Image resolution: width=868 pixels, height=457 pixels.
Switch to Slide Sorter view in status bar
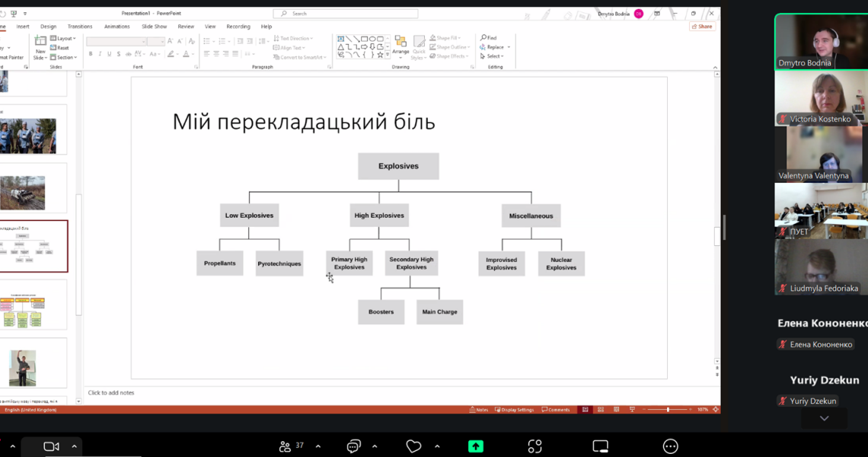[x=601, y=410]
